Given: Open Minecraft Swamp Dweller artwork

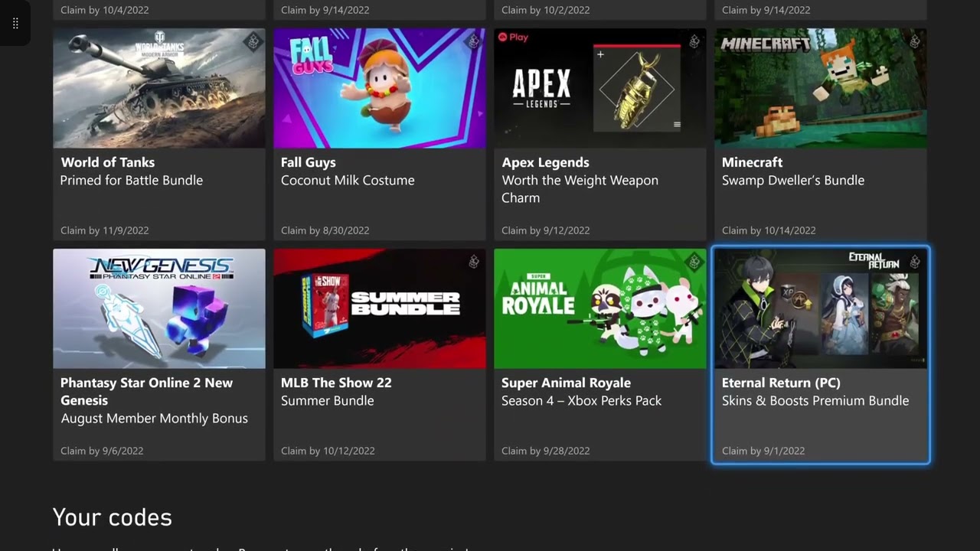Looking at the screenshot, I should (x=821, y=88).
